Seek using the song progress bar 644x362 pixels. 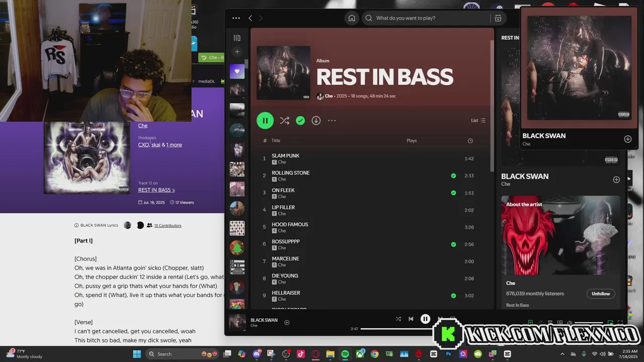[396, 329]
